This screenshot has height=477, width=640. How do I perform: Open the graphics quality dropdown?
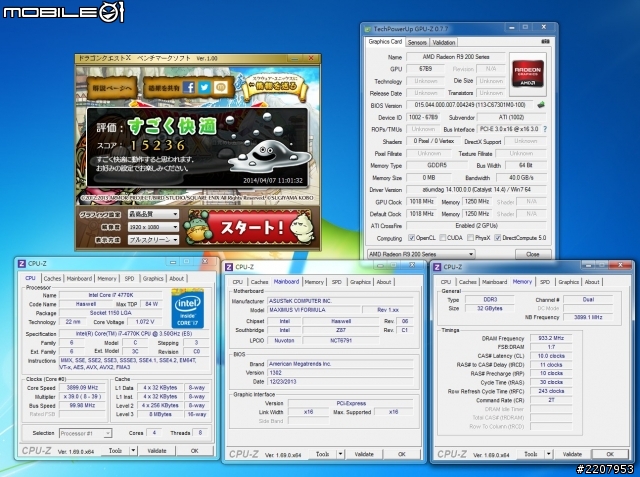(x=153, y=214)
